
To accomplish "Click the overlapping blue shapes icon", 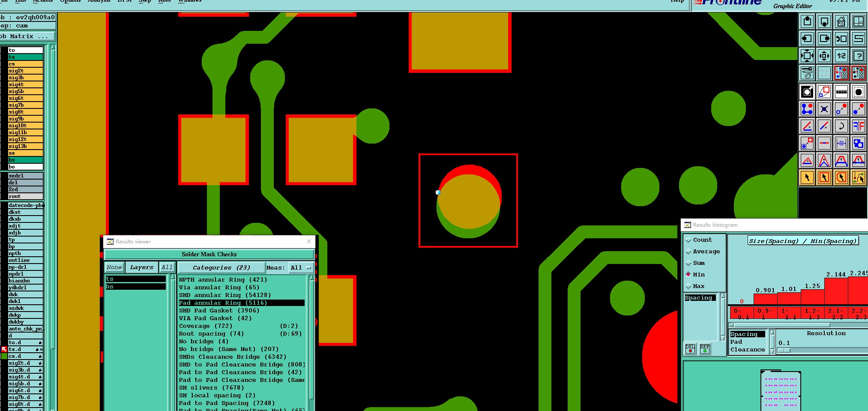I will (x=858, y=143).
